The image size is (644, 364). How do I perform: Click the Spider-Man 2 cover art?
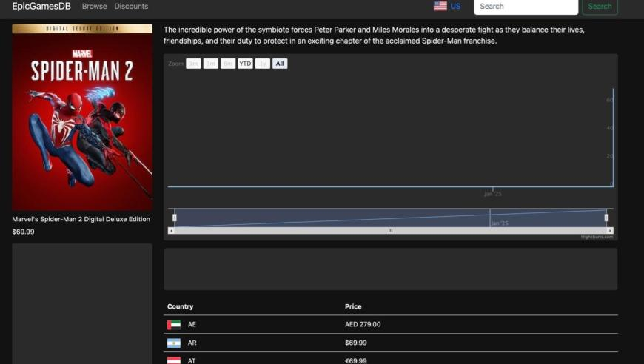[x=82, y=117]
